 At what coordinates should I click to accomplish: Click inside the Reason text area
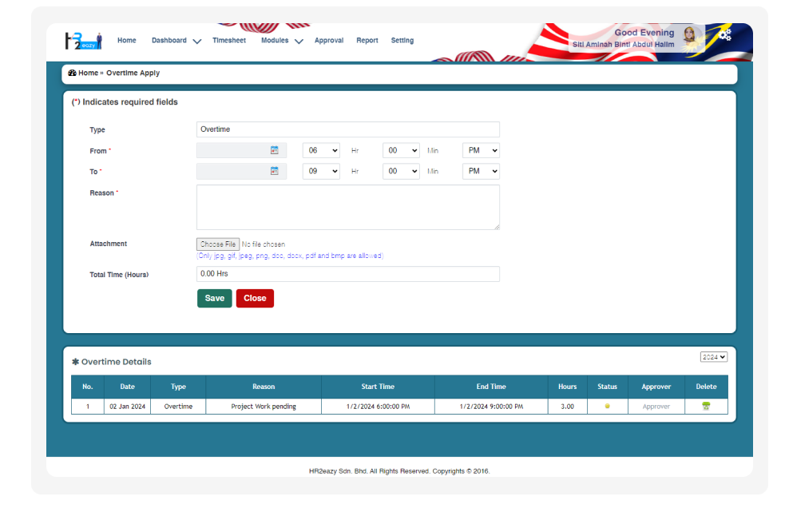click(x=347, y=206)
